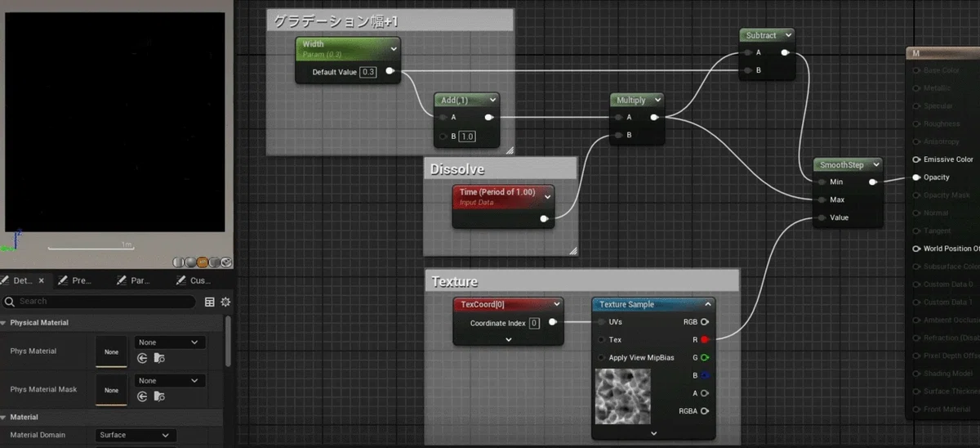980x448 pixels.
Task: Click Add node output pin
Action: (488, 118)
